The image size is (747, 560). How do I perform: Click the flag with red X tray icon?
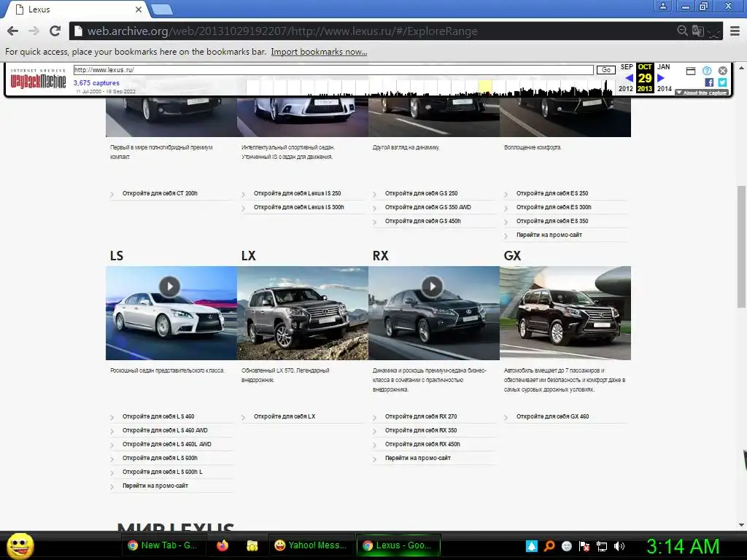point(584,546)
